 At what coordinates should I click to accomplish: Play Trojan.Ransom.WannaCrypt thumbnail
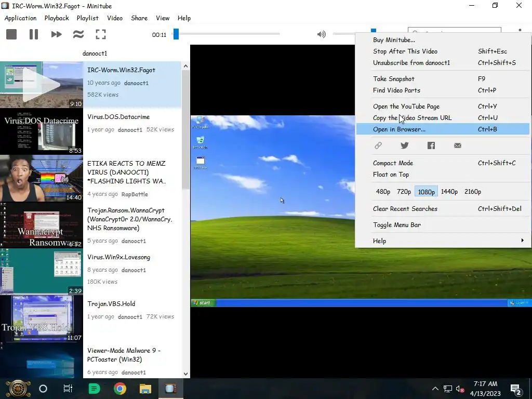pyautogui.click(x=42, y=225)
